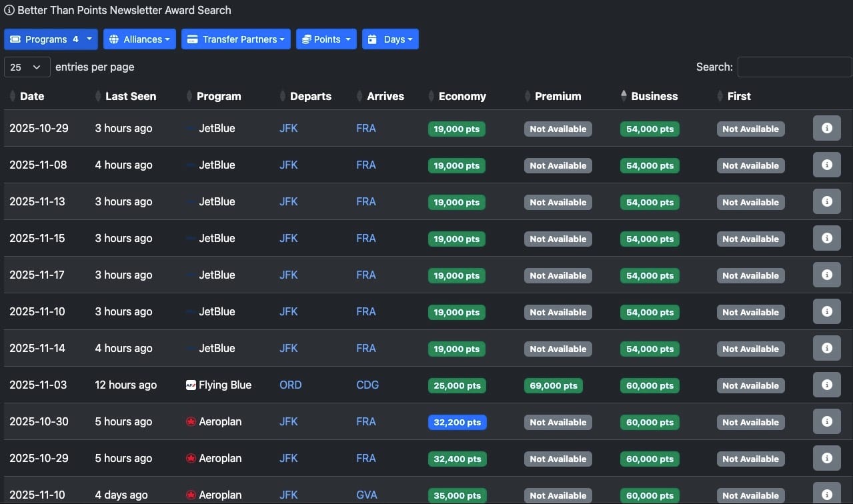Sort by the Departs column
Viewport: 853px width, 504px height.
[x=310, y=96]
